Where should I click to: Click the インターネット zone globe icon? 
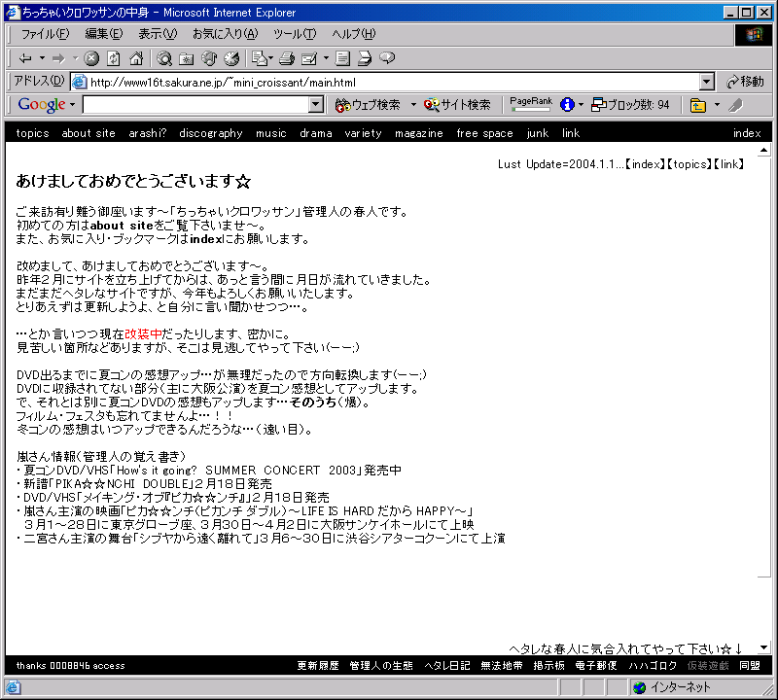640,687
